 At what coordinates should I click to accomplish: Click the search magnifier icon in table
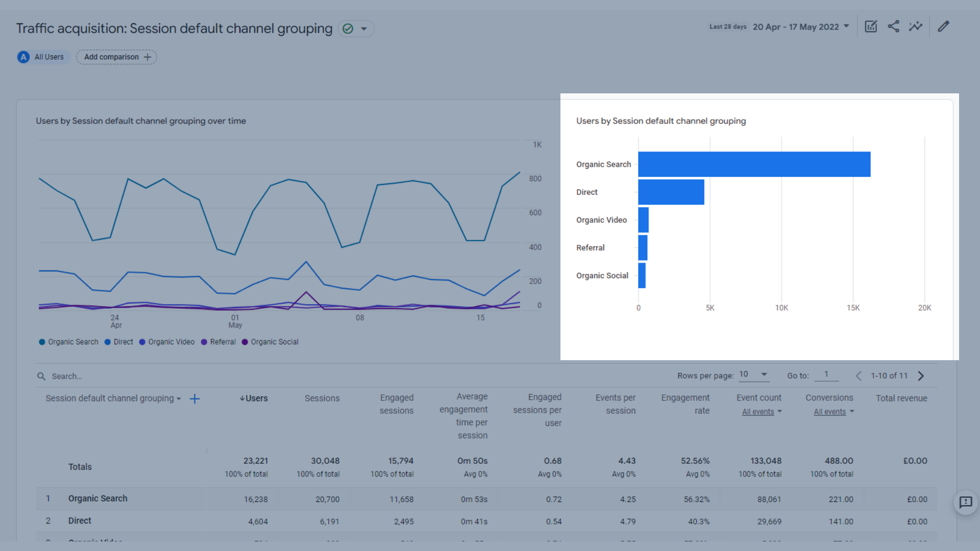click(41, 376)
